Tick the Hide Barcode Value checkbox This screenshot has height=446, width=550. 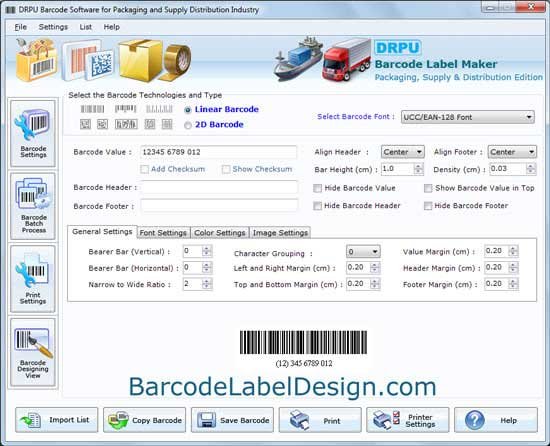[x=317, y=188]
